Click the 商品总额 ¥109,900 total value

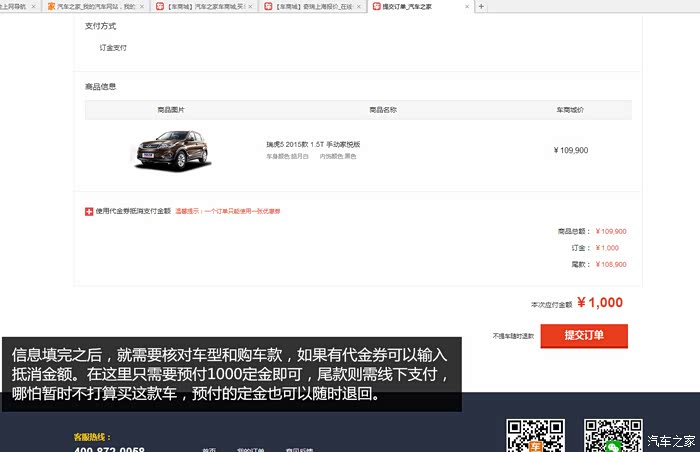click(x=611, y=231)
